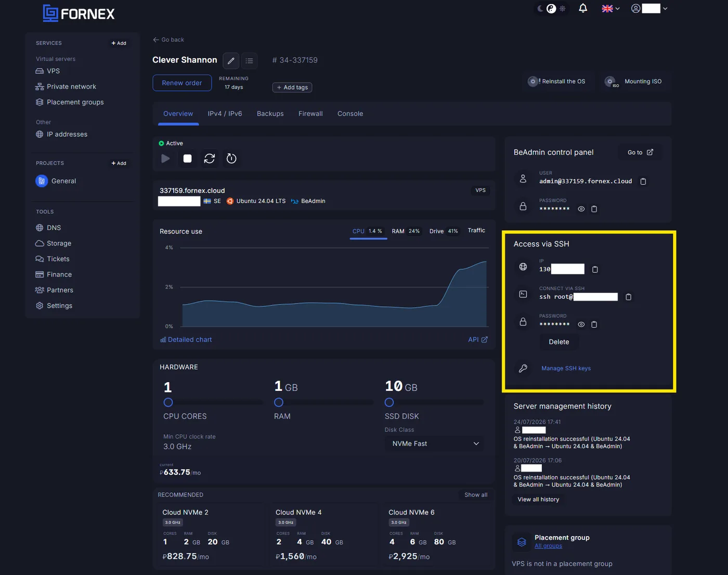728x575 pixels.
Task: Select the Cloud NVMe 4 plan card
Action: pos(324,534)
